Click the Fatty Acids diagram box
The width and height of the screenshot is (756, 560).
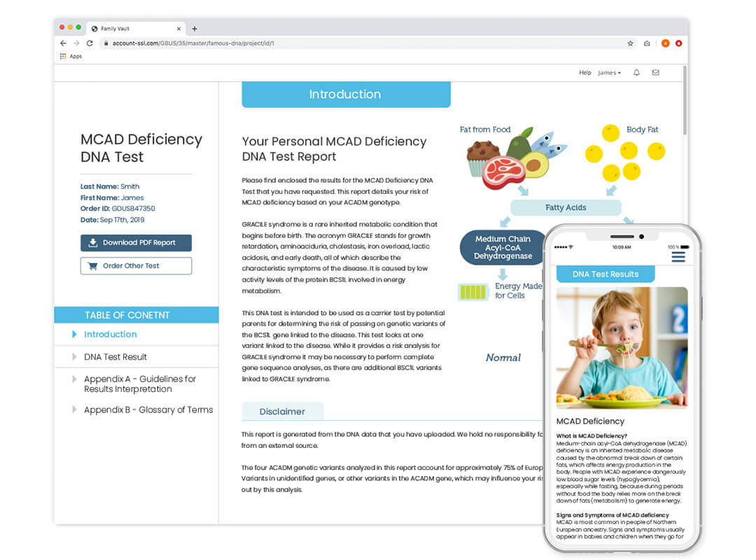566,207
